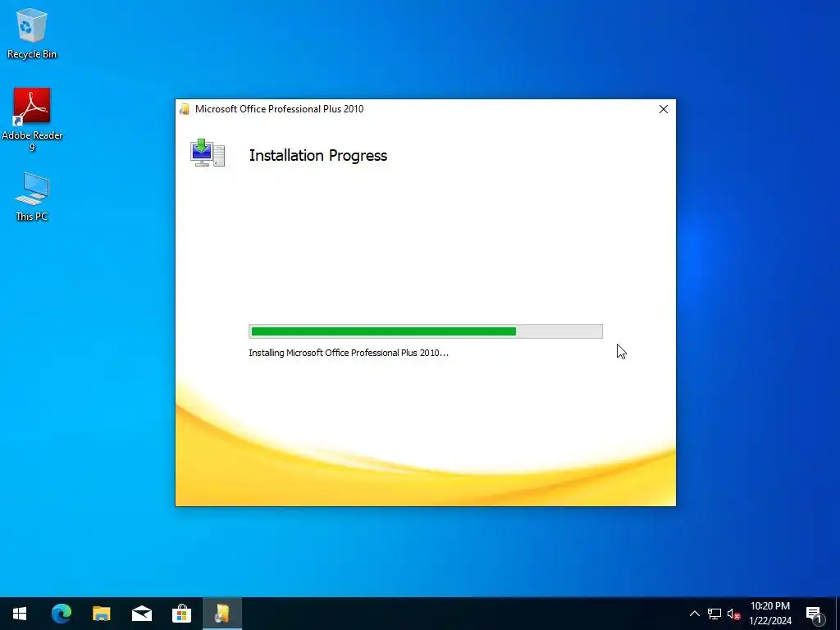This screenshot has width=840, height=630.
Task: Click the Installation Progress heading
Action: (x=318, y=155)
